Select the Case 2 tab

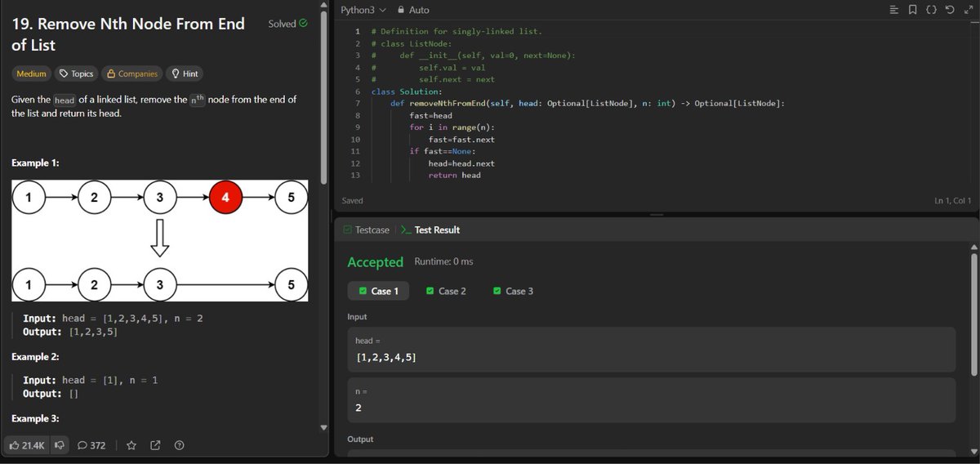pyautogui.click(x=447, y=291)
